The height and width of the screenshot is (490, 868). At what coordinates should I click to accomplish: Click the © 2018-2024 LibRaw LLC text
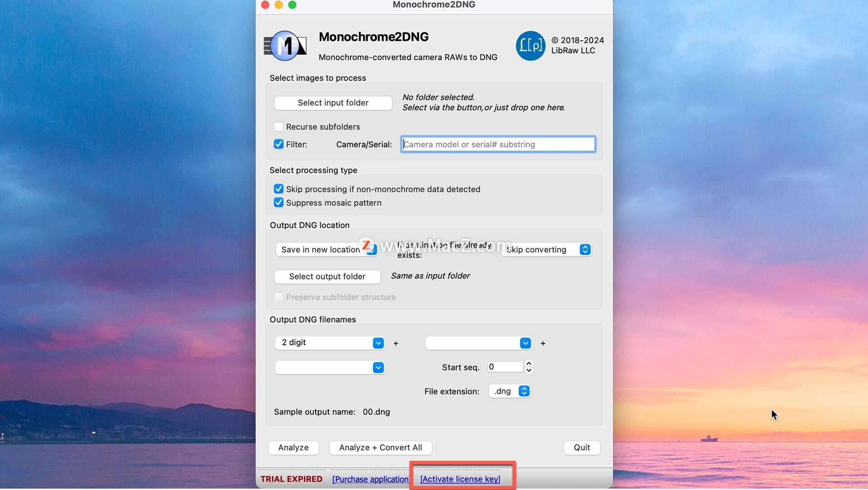(577, 45)
